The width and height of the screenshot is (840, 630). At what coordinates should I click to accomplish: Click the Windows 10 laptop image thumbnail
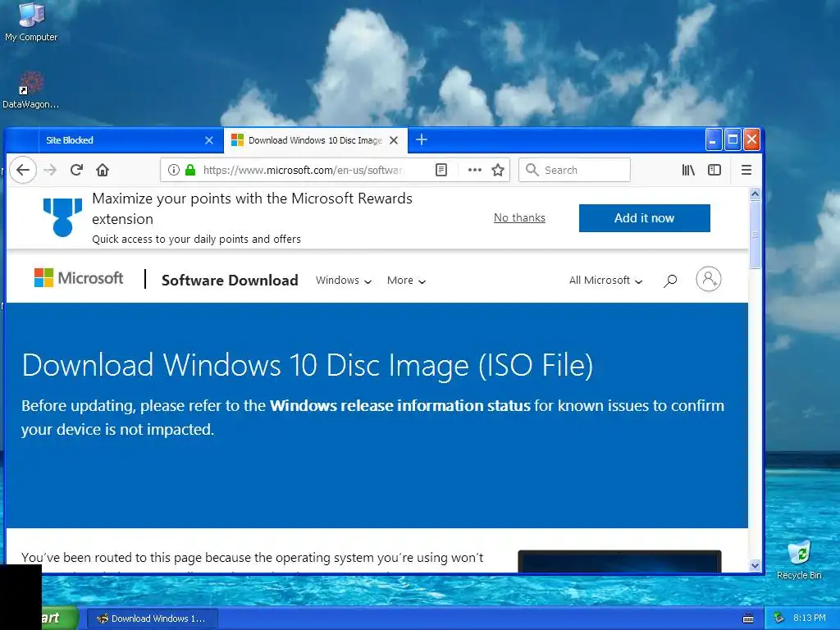(x=619, y=561)
